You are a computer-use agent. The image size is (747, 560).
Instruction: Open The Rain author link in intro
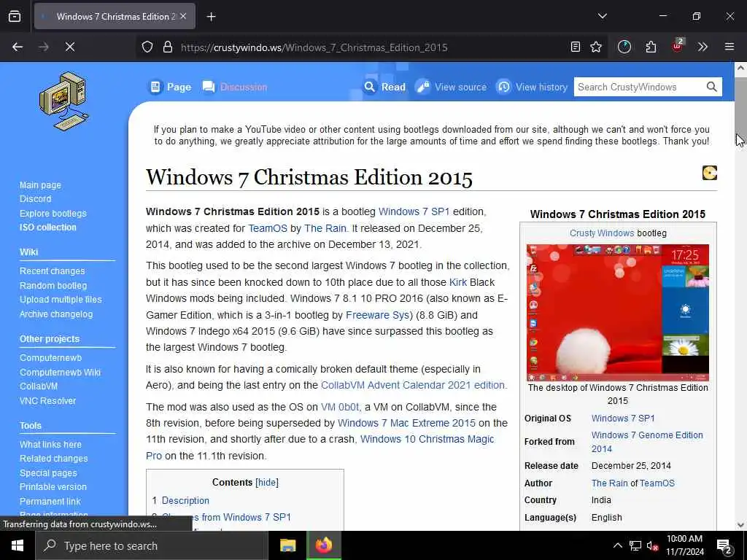(325, 228)
